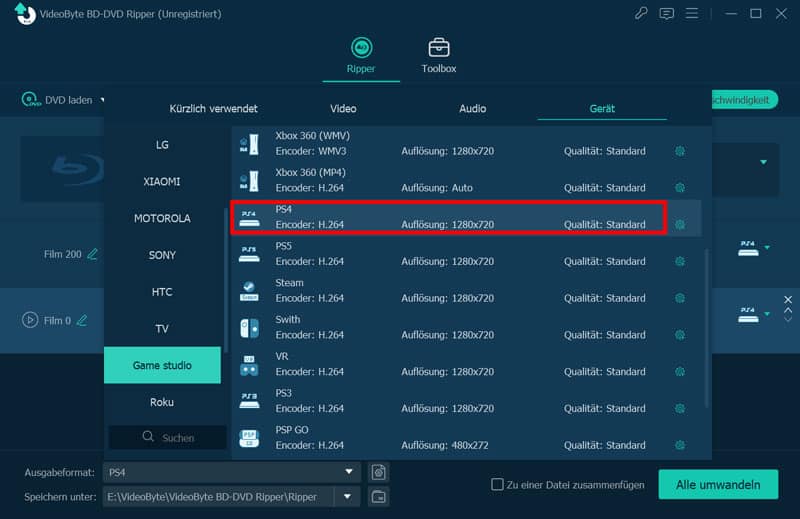Image resolution: width=800 pixels, height=519 pixels.
Task: Click the Xbox 360 (MP4) console icon
Action: point(249,181)
